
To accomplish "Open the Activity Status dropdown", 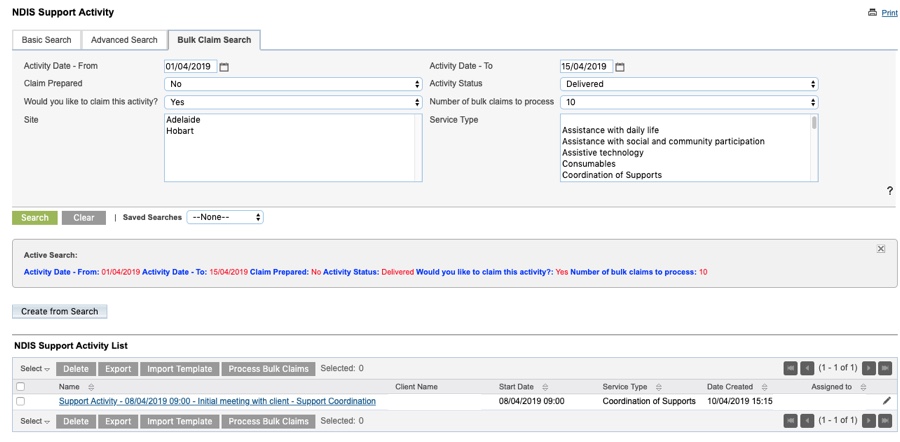I will click(x=689, y=84).
